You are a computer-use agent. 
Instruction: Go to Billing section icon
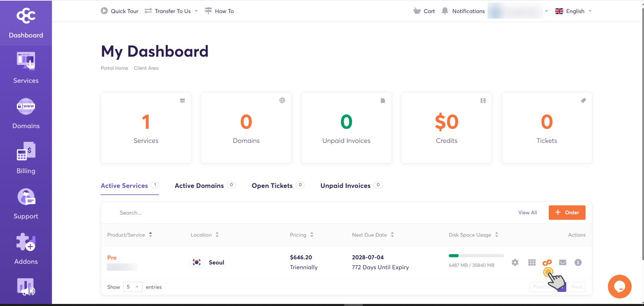pos(26,151)
